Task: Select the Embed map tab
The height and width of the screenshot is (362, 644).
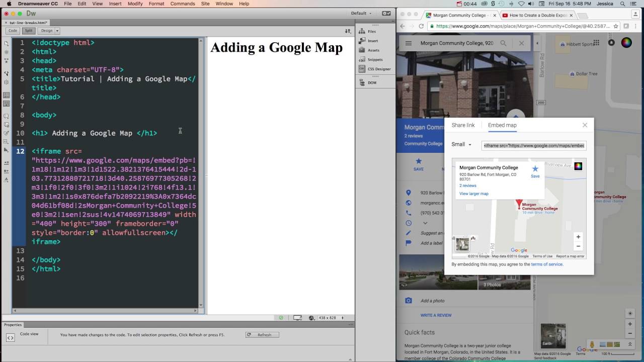Action: click(502, 125)
